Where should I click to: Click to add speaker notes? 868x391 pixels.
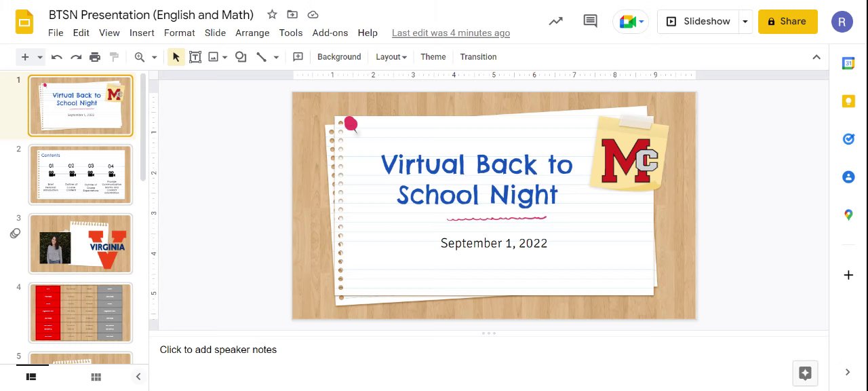218,350
